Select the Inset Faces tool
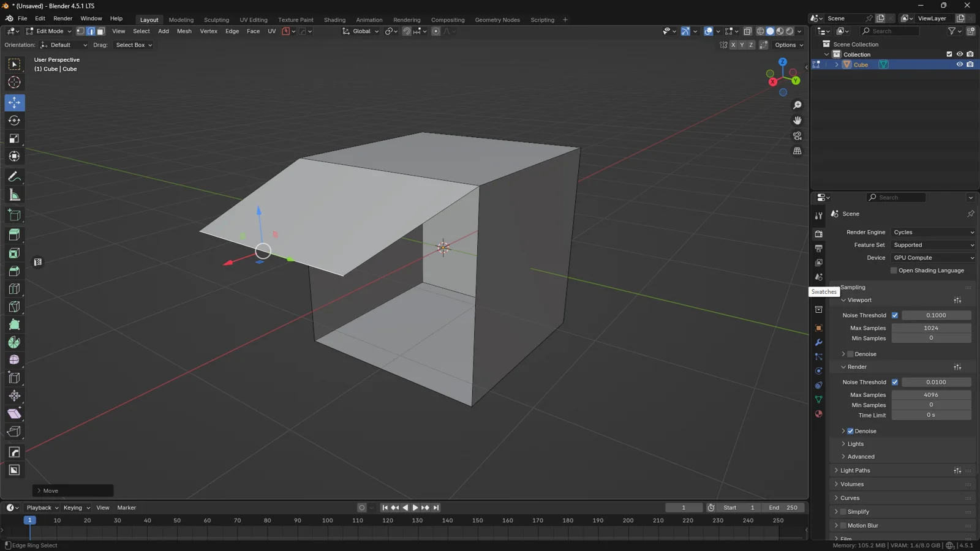Viewport: 980px width, 551px height. pos(14,253)
